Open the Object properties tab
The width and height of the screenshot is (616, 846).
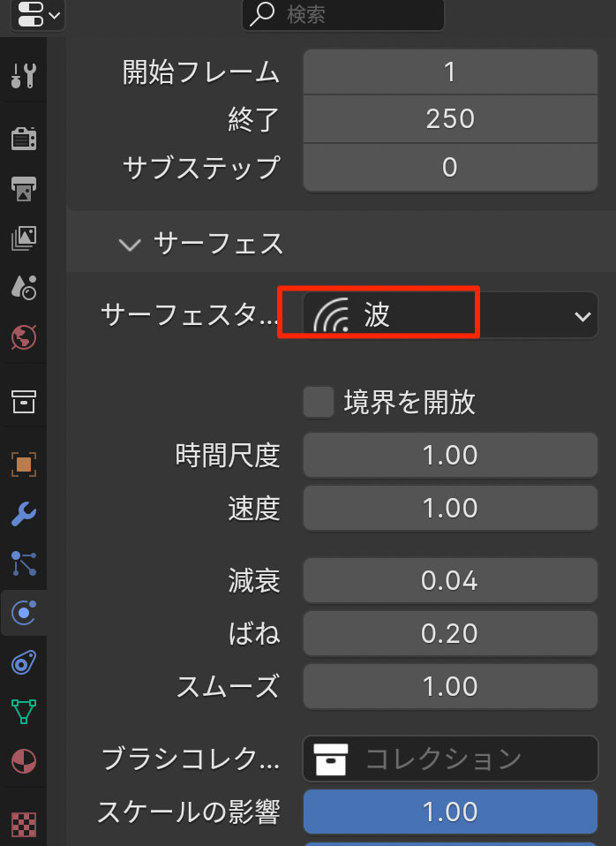[23, 464]
